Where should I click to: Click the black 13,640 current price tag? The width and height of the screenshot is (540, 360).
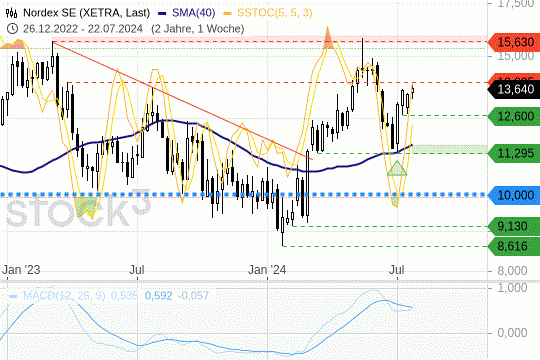click(514, 90)
